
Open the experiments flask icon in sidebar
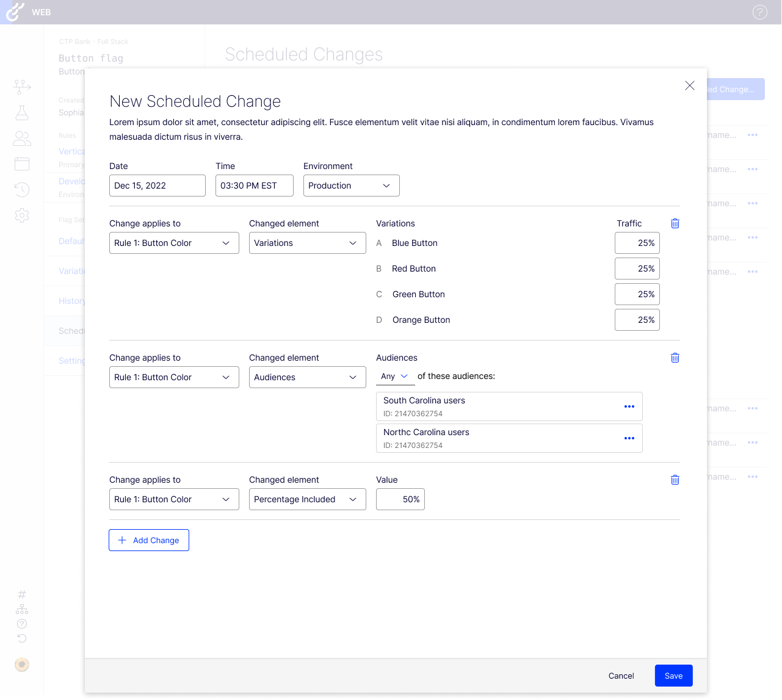(22, 112)
